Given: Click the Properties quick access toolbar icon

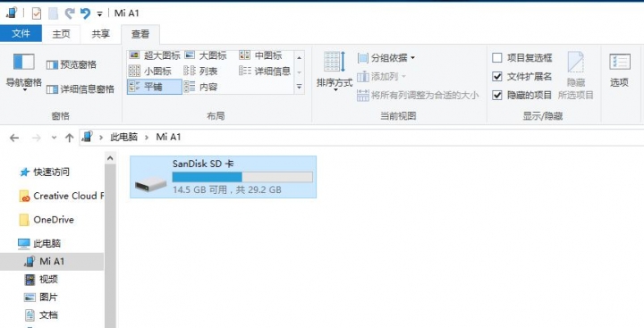Looking at the screenshot, I should [37, 13].
